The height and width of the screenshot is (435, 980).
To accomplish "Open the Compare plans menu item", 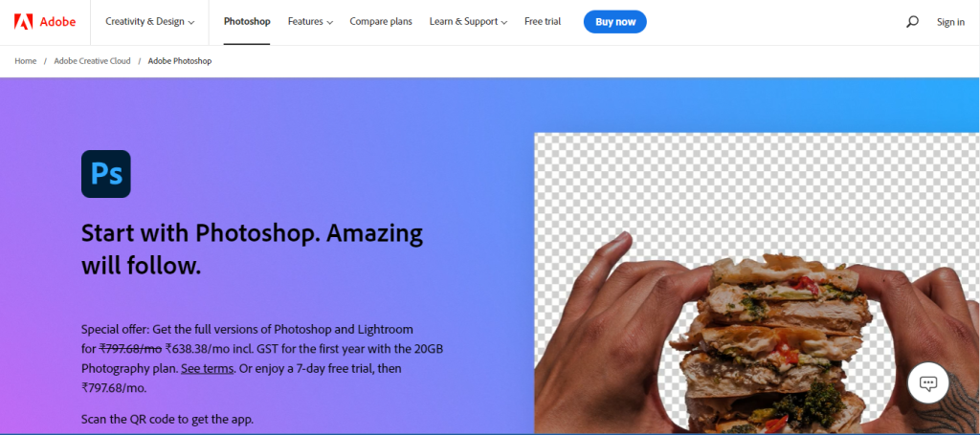I will pyautogui.click(x=381, y=22).
